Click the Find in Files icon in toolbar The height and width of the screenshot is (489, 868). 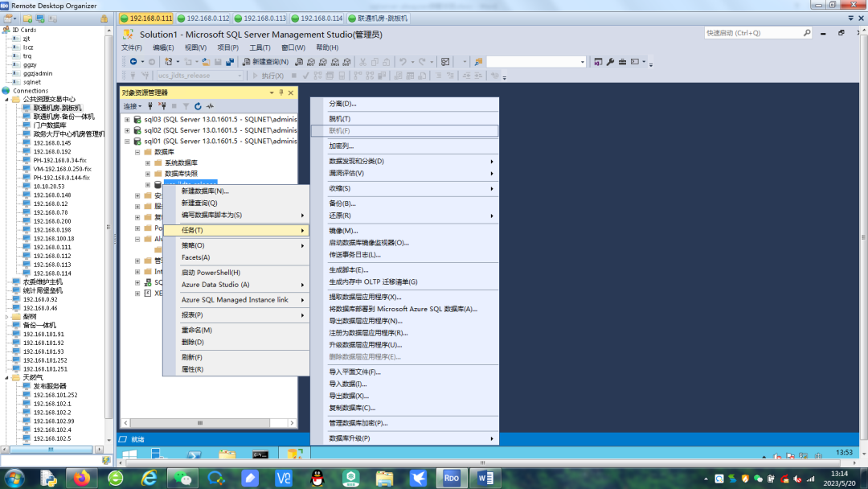tap(478, 61)
